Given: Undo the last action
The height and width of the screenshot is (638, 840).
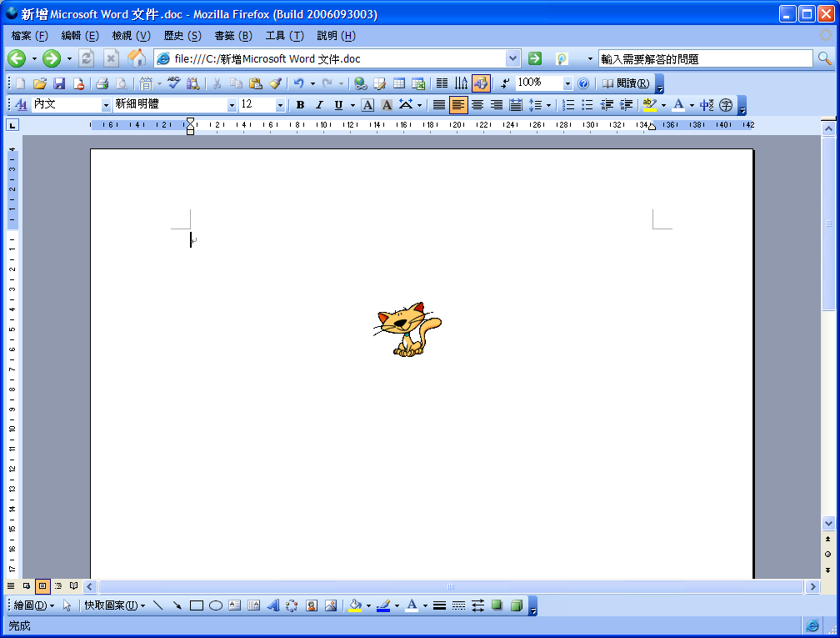Looking at the screenshot, I should (x=299, y=83).
